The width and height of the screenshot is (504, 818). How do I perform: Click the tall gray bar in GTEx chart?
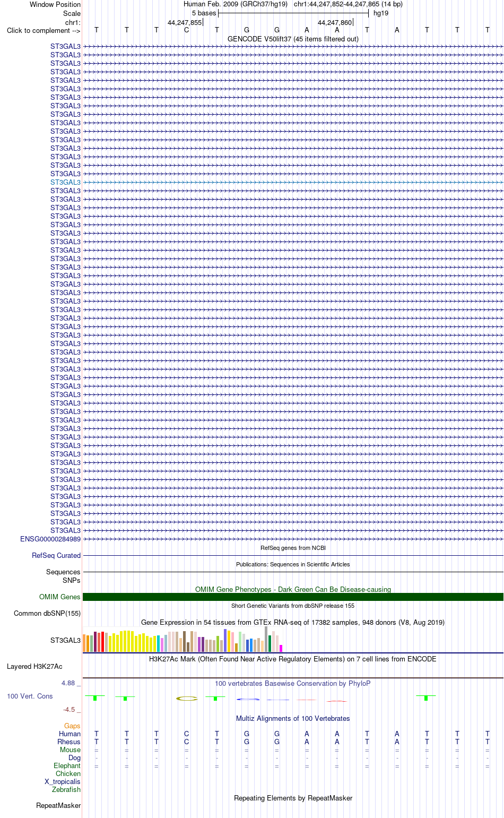click(266, 639)
